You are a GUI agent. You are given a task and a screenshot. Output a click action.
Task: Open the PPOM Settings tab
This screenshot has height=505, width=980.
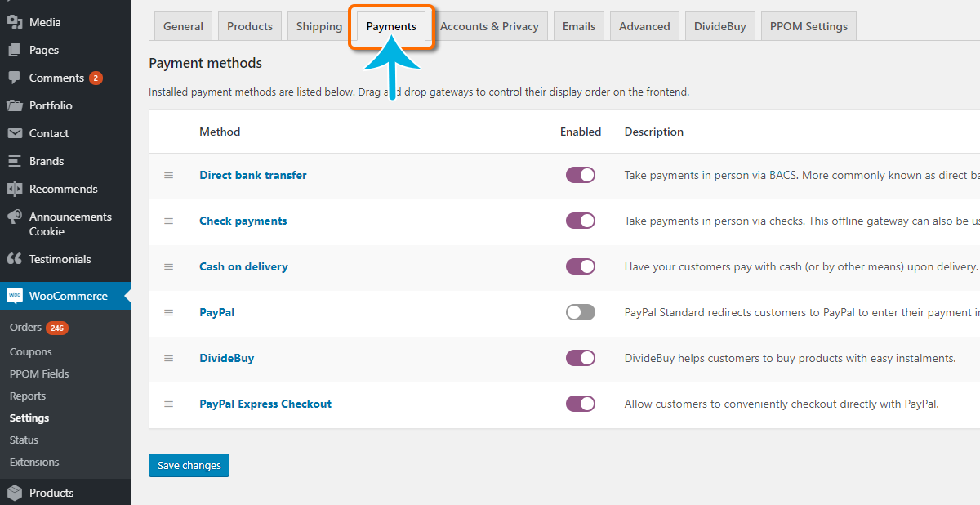[808, 26]
